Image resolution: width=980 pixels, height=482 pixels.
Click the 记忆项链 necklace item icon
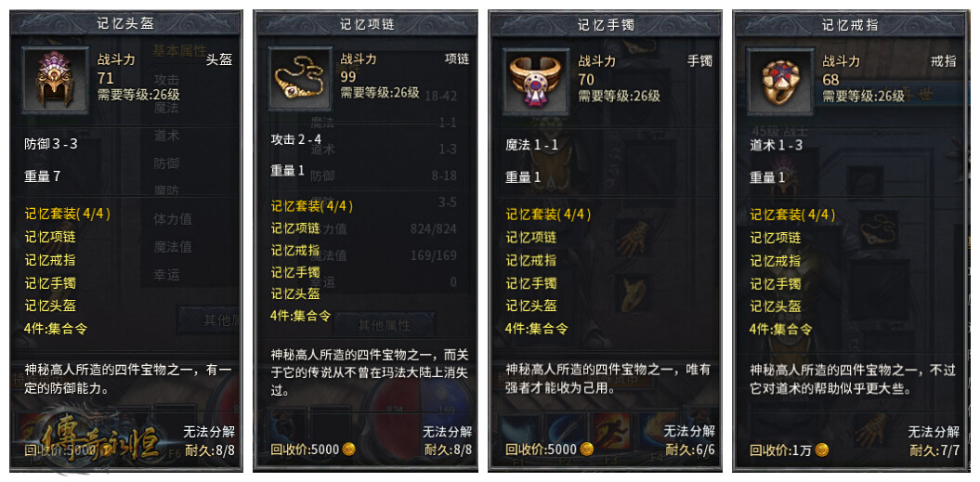tap(299, 79)
